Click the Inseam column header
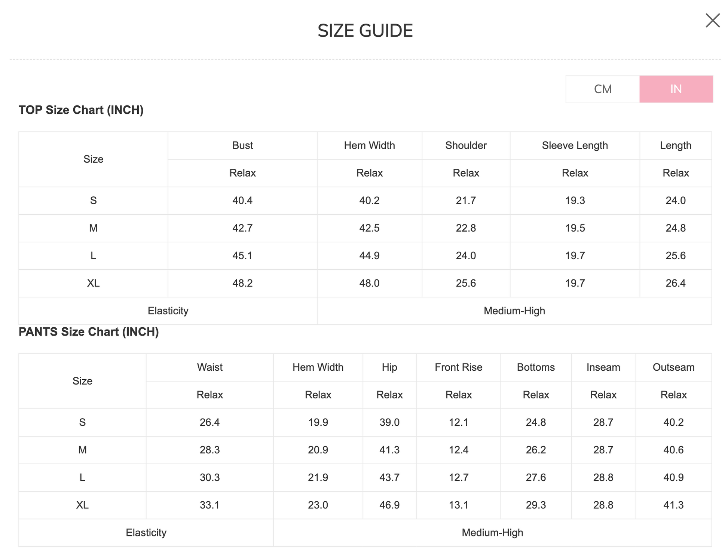 [603, 367]
